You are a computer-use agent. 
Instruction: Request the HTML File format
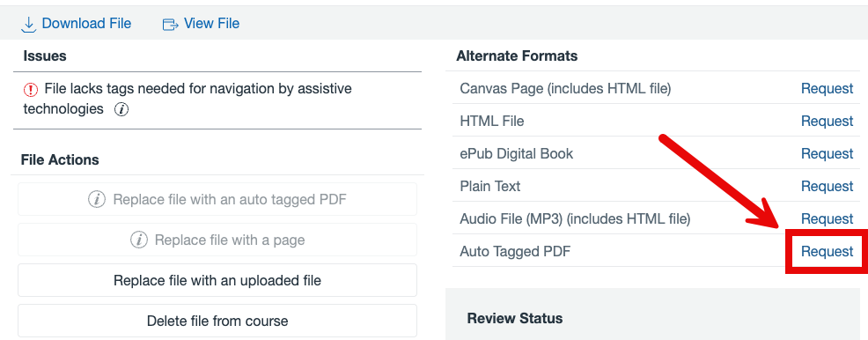coord(827,121)
